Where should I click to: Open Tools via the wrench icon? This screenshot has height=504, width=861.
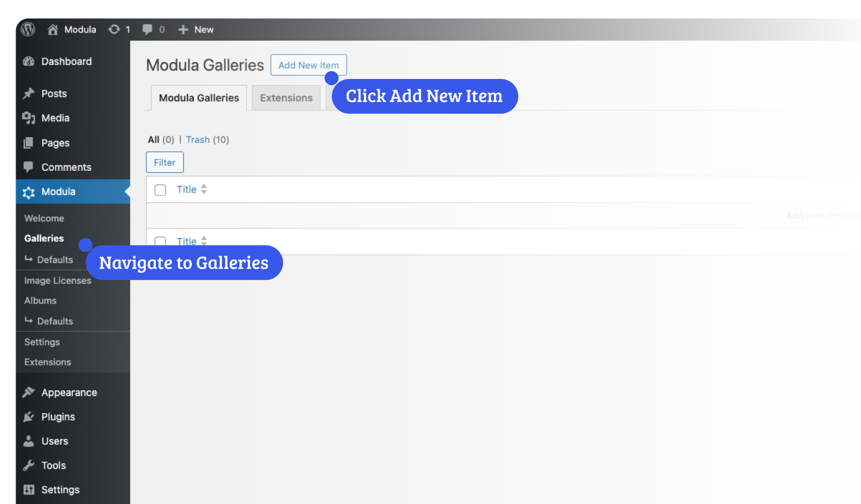29,466
